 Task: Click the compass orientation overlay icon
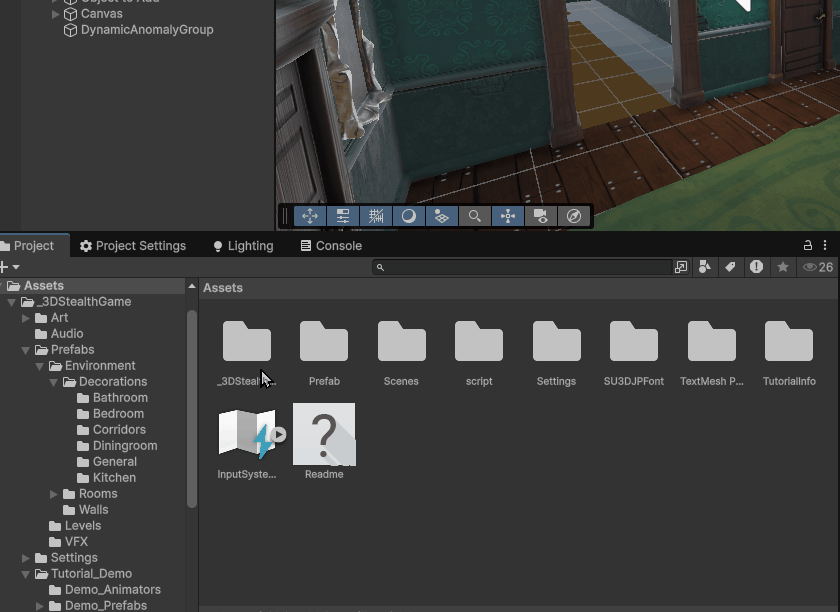[573, 216]
